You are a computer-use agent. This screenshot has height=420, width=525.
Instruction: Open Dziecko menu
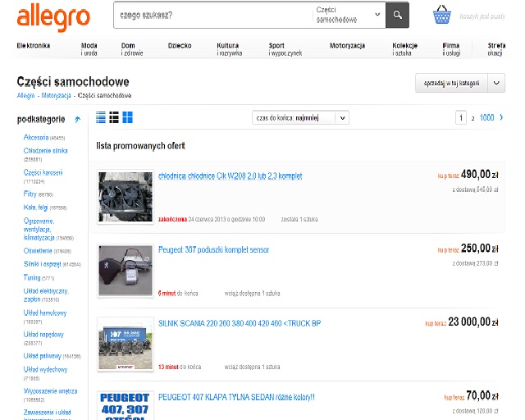click(180, 46)
